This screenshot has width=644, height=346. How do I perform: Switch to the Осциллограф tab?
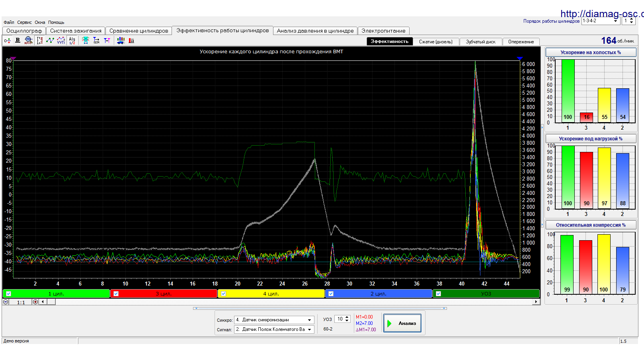24,31
